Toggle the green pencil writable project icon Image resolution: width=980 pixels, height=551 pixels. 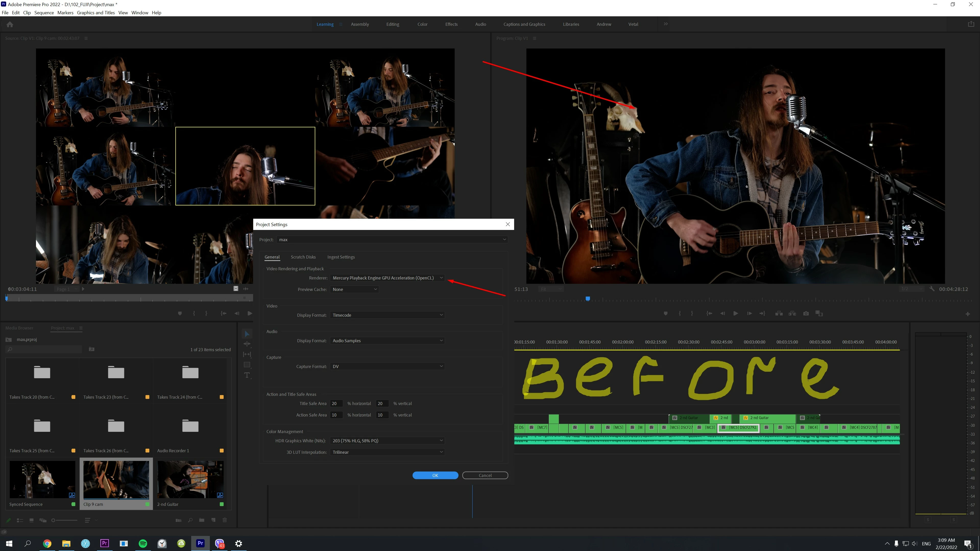coord(8,520)
